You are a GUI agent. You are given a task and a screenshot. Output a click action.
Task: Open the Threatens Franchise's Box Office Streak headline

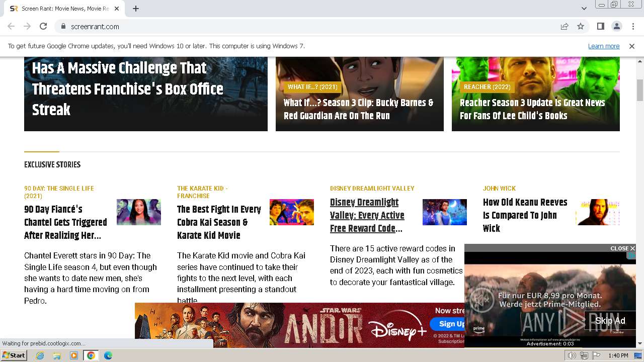pyautogui.click(x=127, y=88)
